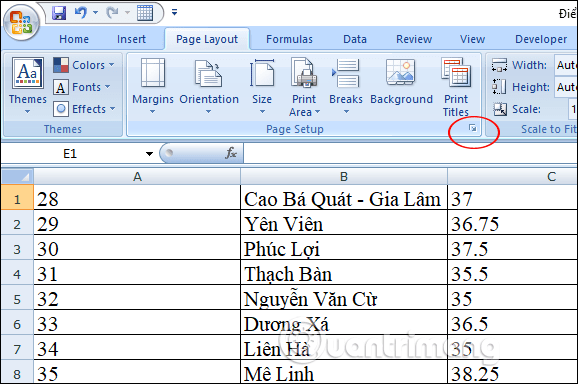Open the Height Automatic combo box
This screenshot has width=578, height=384.
tap(566, 87)
